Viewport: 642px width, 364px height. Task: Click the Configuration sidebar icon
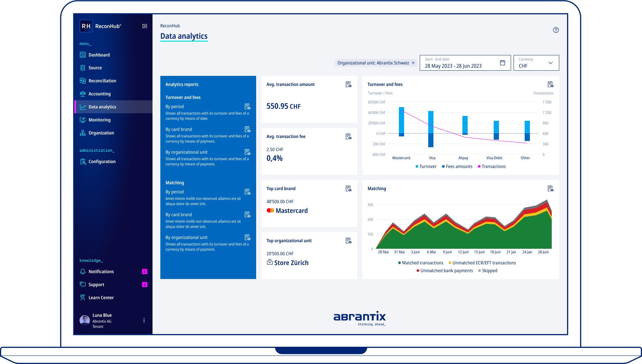pos(83,161)
